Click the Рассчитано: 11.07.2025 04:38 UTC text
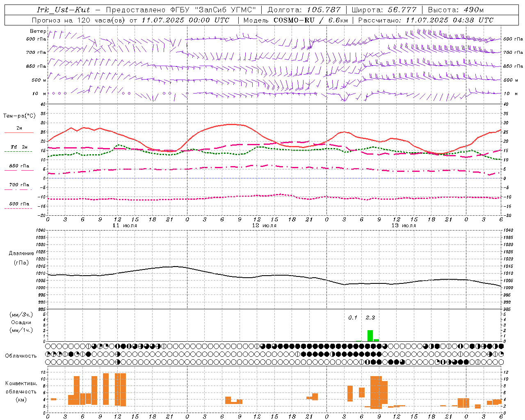525x420 pixels. [x=426, y=20]
